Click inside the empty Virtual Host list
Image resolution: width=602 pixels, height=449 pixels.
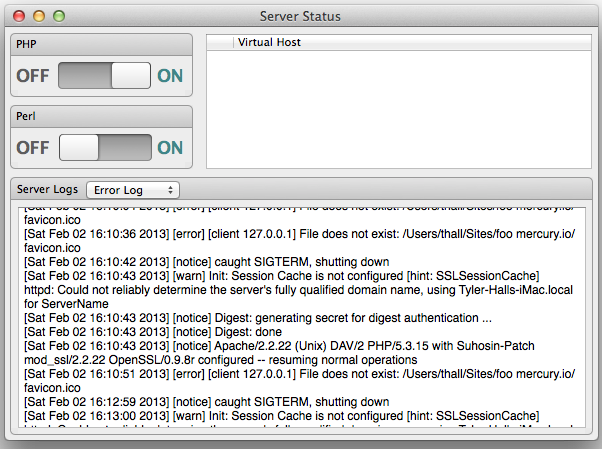[x=399, y=109]
